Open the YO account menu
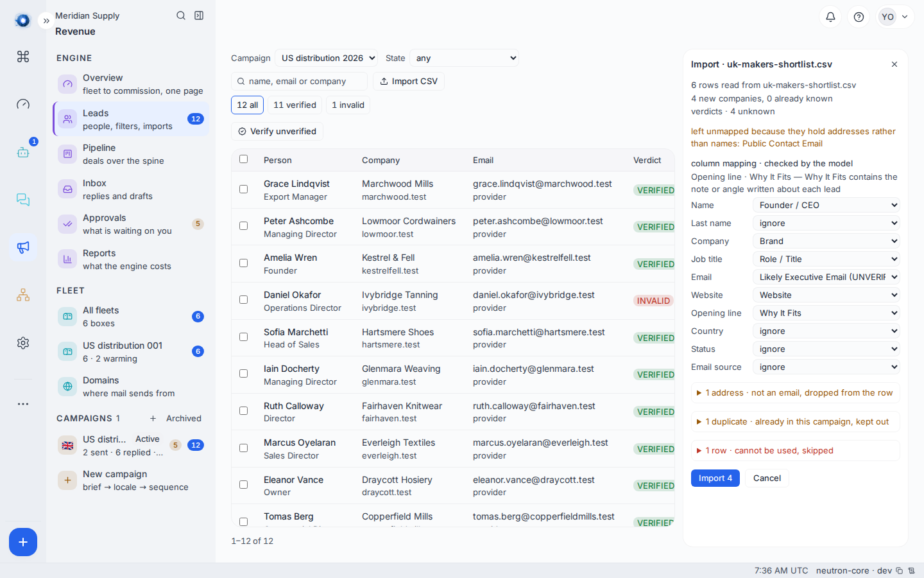 point(895,17)
